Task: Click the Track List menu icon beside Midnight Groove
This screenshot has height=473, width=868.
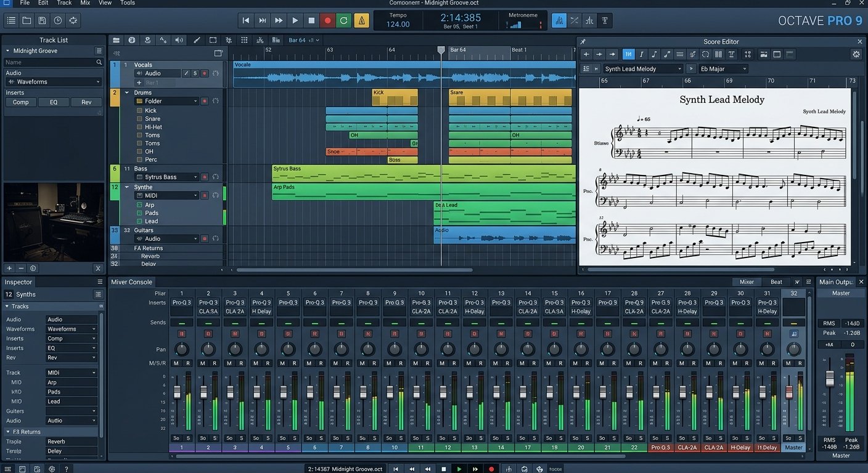Action: (x=99, y=51)
